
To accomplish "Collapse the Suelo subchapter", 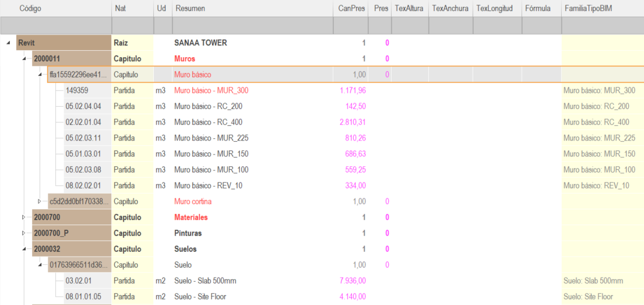I will (40, 265).
